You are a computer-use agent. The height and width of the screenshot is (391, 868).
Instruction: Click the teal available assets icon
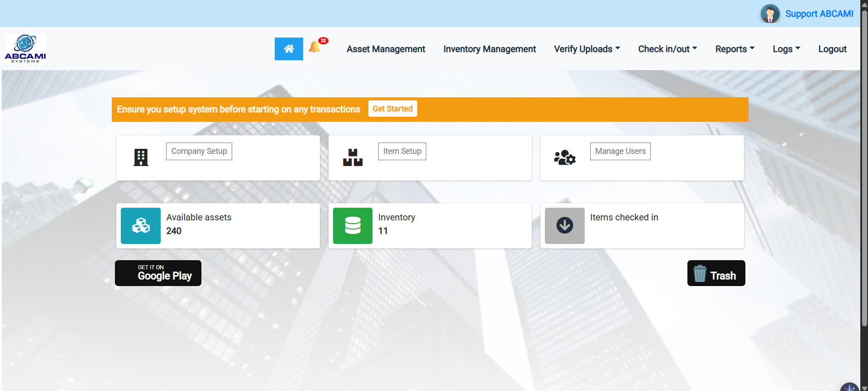click(x=141, y=226)
